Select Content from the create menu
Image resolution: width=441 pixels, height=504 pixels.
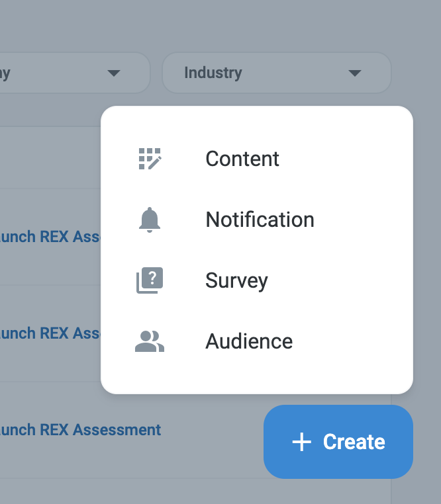(242, 159)
